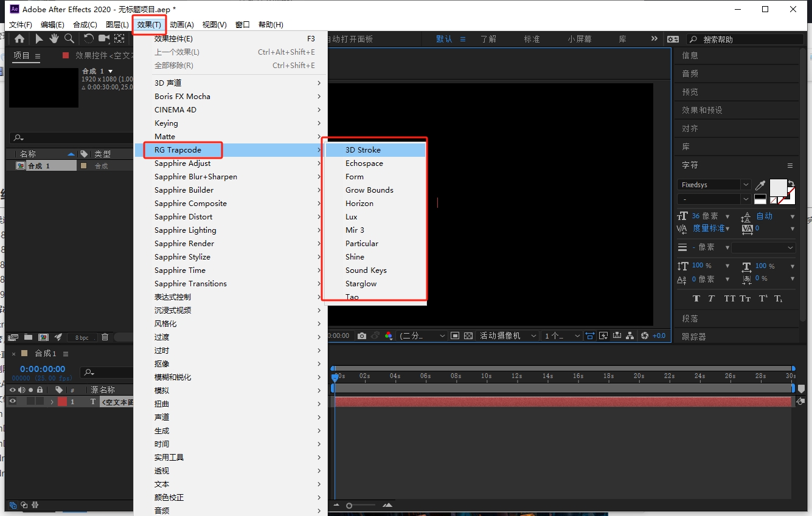The image size is (812, 516).
Task: Click the Faux Bold T button
Action: [696, 298]
